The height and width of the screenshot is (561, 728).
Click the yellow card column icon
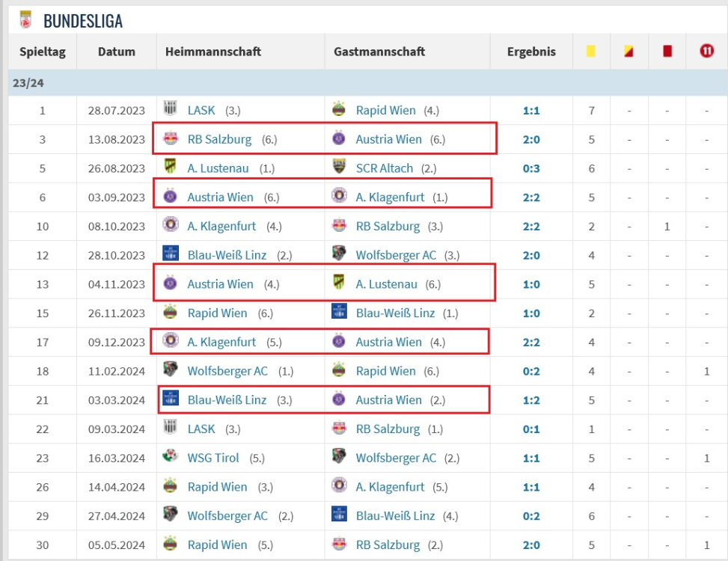coord(591,52)
